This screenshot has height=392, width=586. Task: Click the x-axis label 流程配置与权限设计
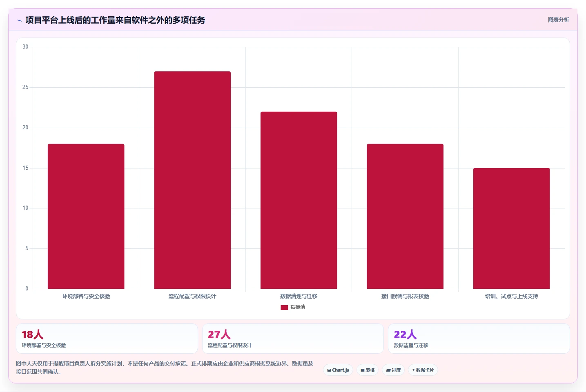coord(192,296)
